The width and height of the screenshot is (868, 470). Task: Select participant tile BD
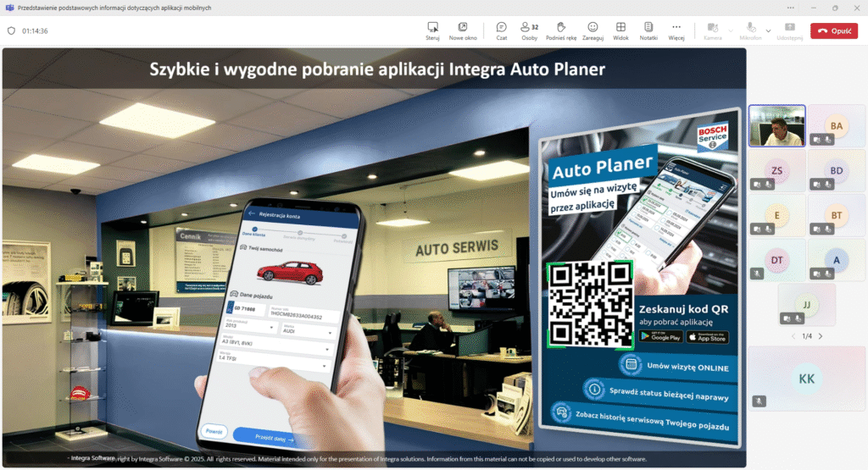coord(836,170)
